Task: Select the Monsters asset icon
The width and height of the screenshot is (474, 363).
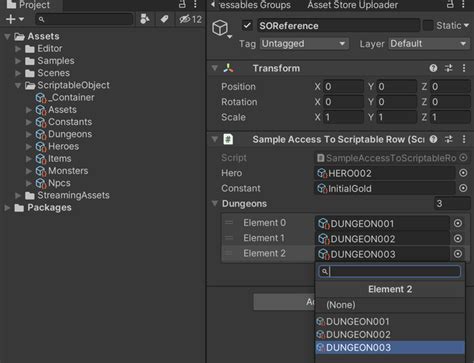Action: click(41, 171)
